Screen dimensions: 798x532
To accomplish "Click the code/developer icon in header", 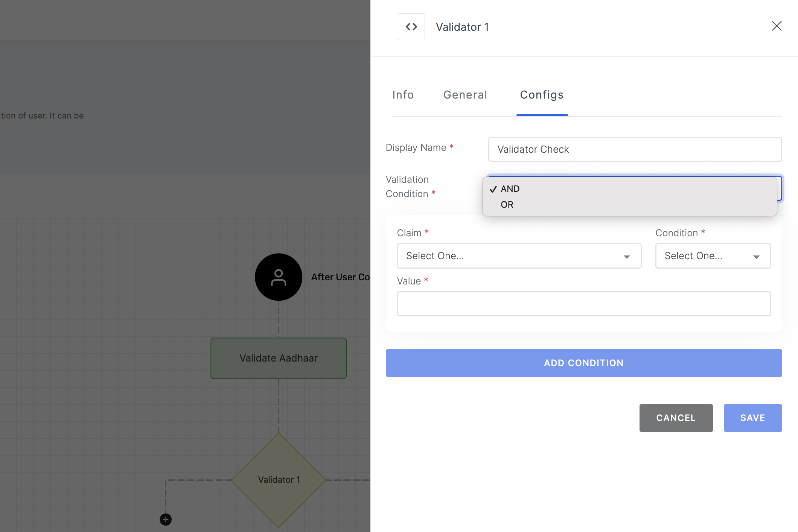I will pos(411,26).
